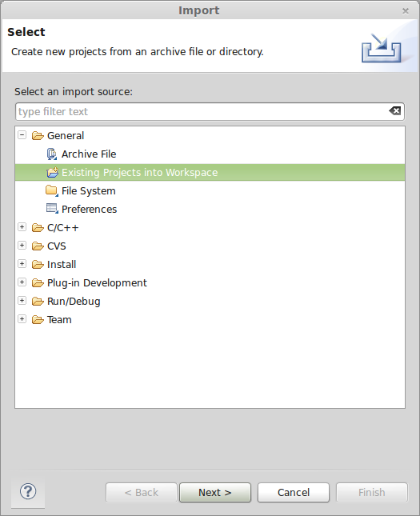
Task: Click the General folder icon
Action: pyautogui.click(x=38, y=135)
